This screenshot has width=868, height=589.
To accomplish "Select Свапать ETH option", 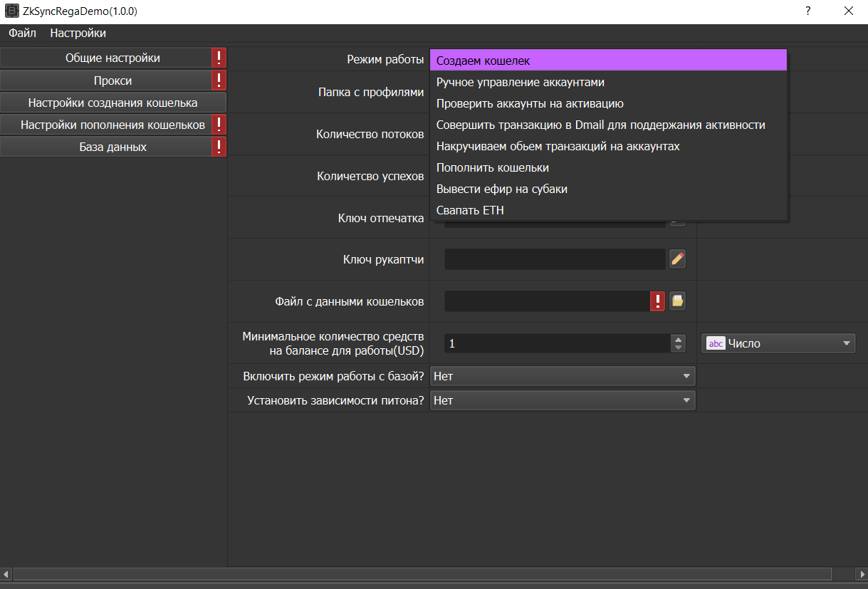I will [x=609, y=210].
